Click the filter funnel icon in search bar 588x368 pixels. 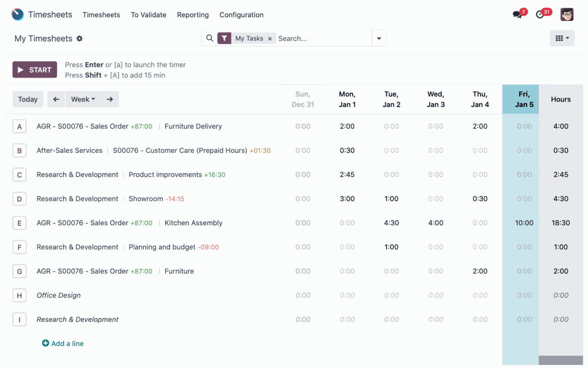pyautogui.click(x=224, y=38)
